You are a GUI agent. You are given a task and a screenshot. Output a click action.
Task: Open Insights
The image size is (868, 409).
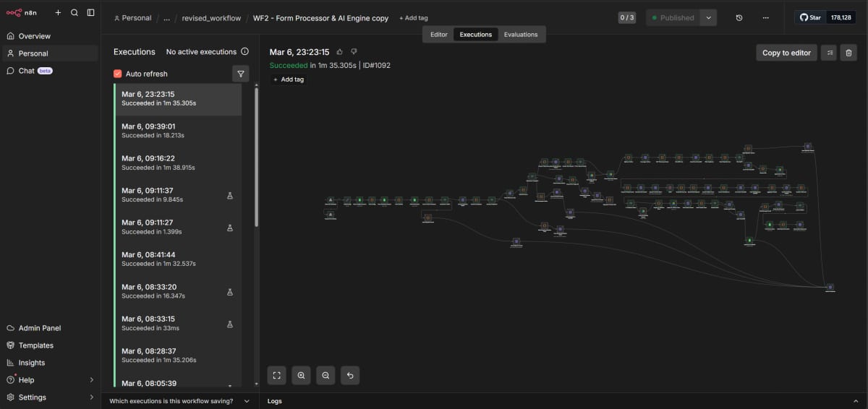pos(50,363)
